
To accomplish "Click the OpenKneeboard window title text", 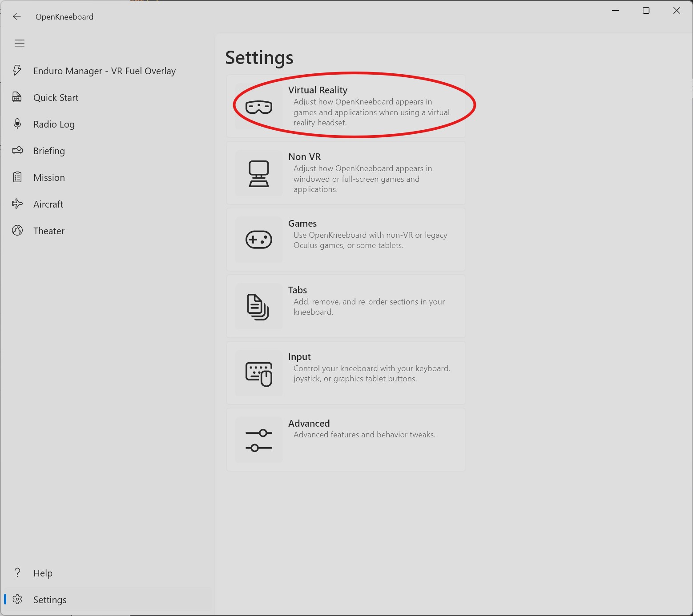I will [64, 17].
